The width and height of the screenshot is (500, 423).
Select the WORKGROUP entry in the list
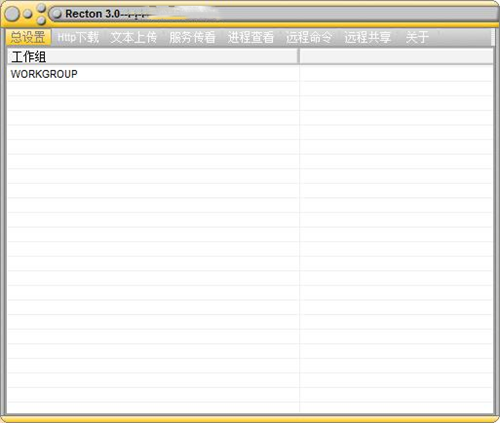coord(44,74)
